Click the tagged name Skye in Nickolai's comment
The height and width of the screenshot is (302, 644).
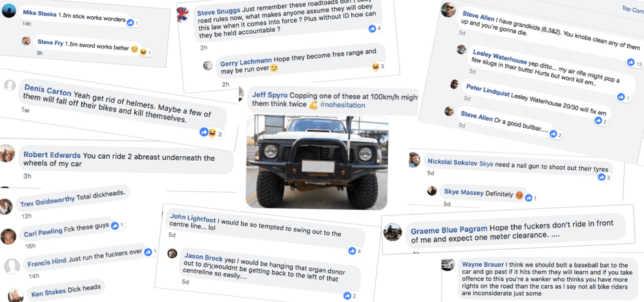[486, 164]
